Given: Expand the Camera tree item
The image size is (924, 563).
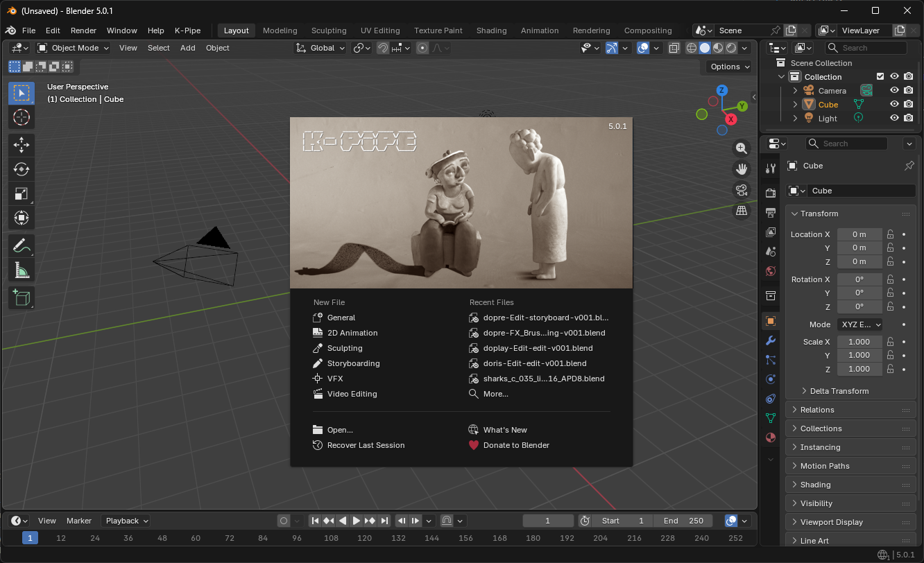Looking at the screenshot, I should pos(796,91).
